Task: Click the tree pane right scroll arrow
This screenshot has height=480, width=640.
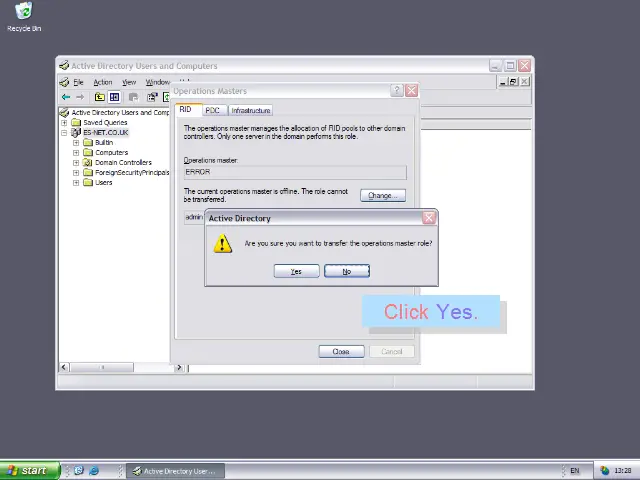Action: [179, 367]
